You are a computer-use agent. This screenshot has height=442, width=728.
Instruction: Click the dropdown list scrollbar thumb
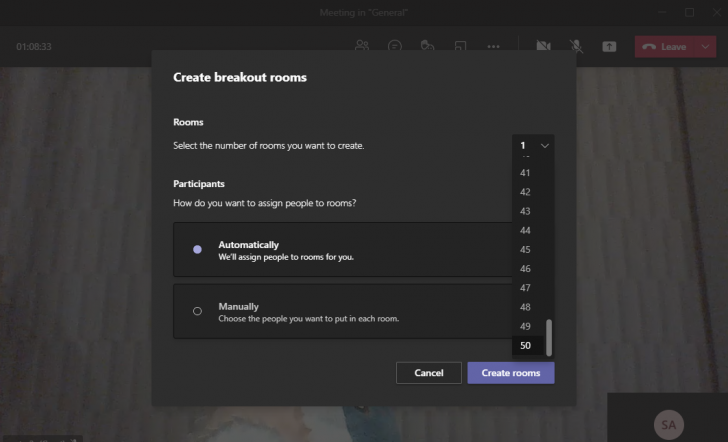tap(549, 338)
